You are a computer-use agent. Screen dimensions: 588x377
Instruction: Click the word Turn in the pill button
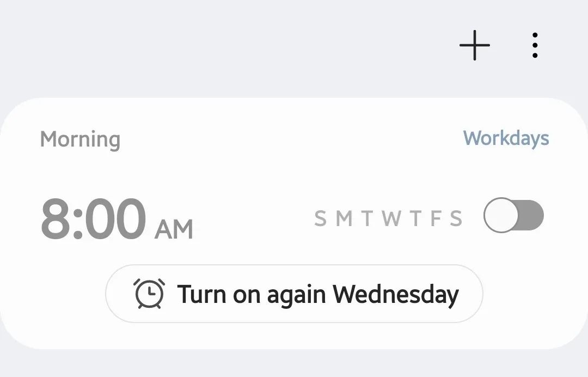coord(202,295)
